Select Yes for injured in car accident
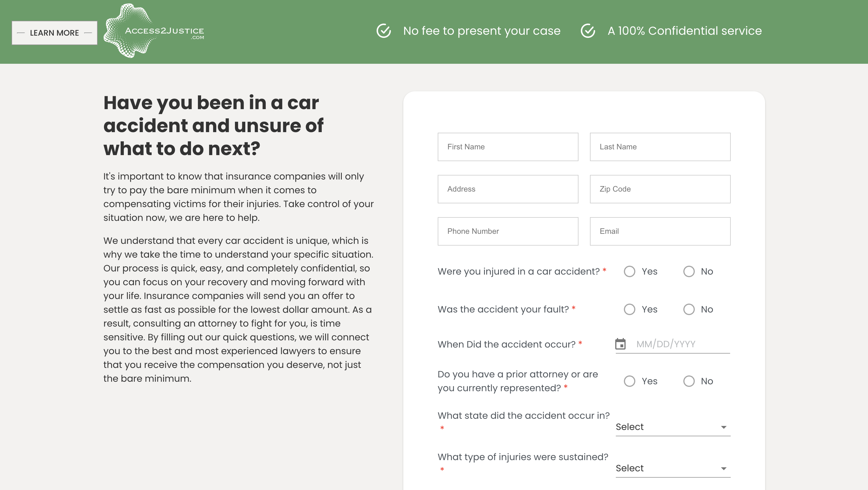Viewport: 868px width, 490px height. click(629, 272)
